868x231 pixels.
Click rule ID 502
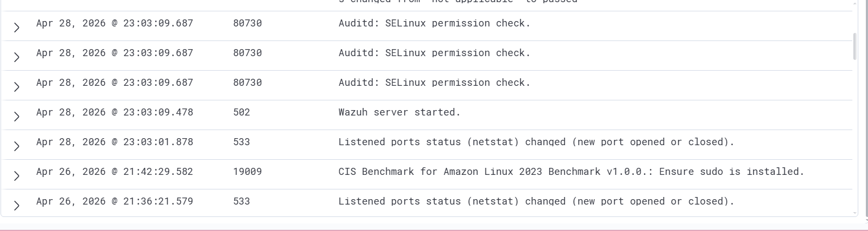[x=242, y=112]
